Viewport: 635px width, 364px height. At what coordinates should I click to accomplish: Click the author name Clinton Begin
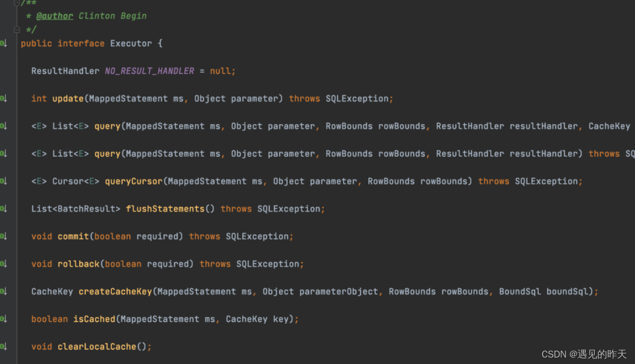tap(113, 16)
